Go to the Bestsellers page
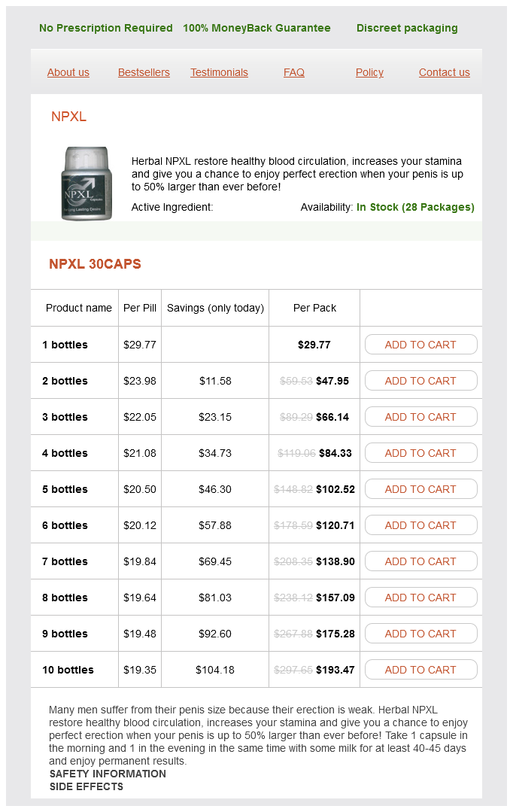This screenshot has width=513, height=812. 144,72
